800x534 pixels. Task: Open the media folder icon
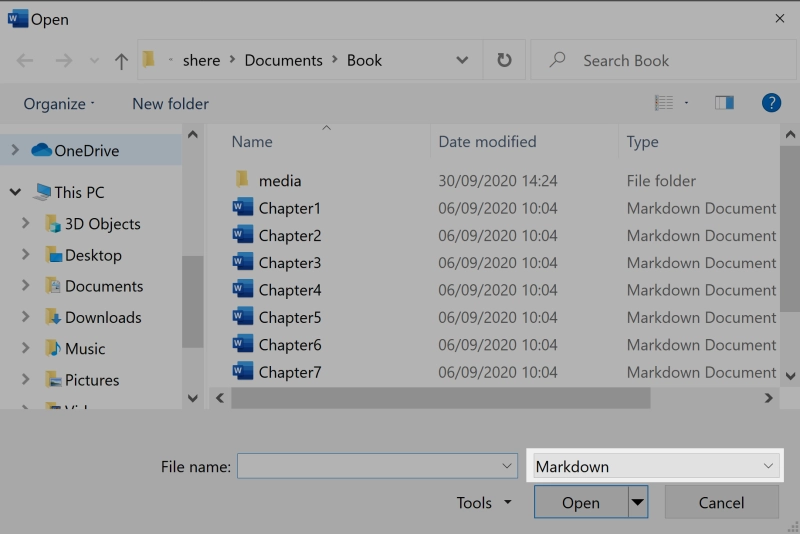pos(242,181)
